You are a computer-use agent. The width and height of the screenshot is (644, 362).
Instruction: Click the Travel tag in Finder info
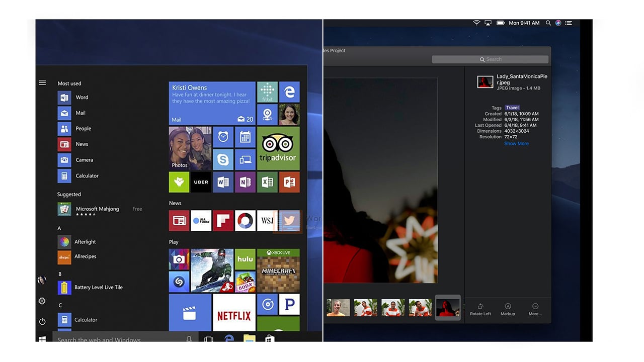(512, 108)
